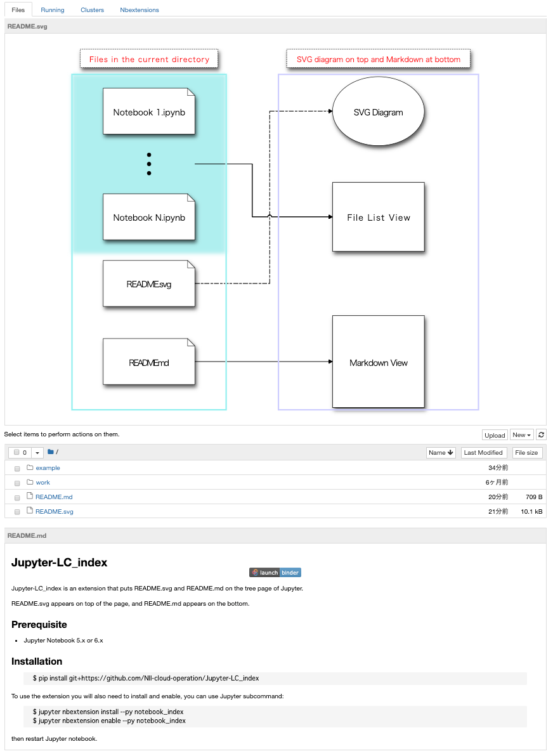Click the Upload button

495,435
